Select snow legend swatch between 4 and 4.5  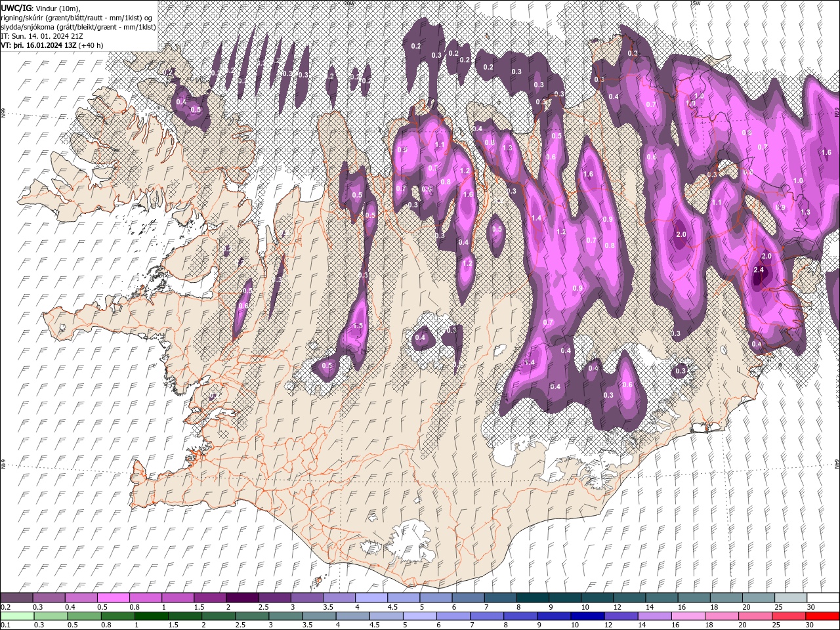371,598
